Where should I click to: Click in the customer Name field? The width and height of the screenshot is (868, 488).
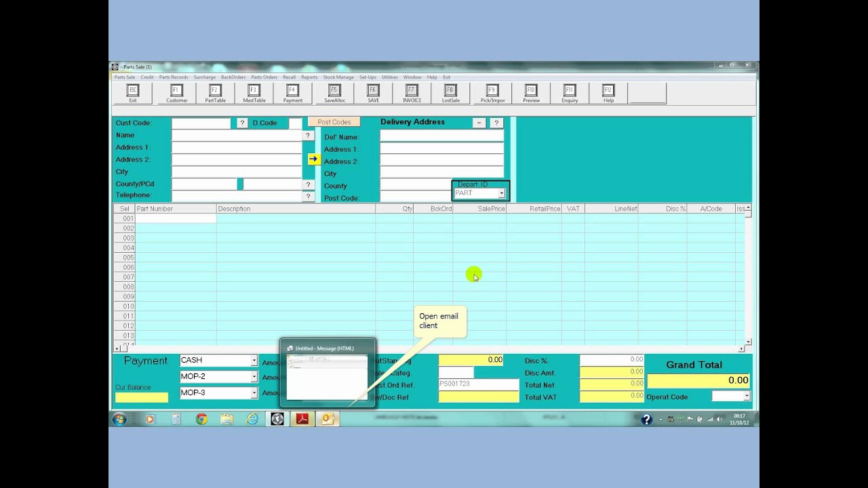coord(237,136)
